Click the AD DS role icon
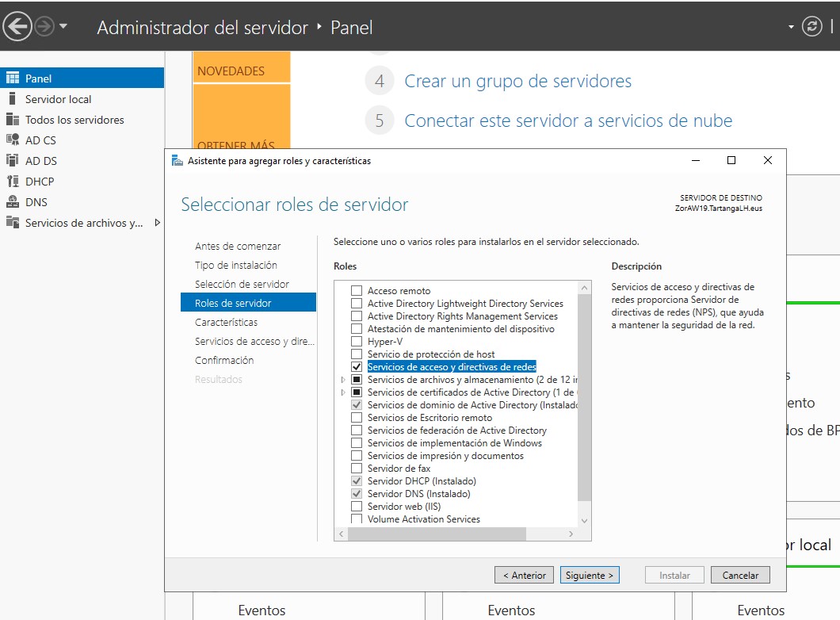 [x=13, y=160]
